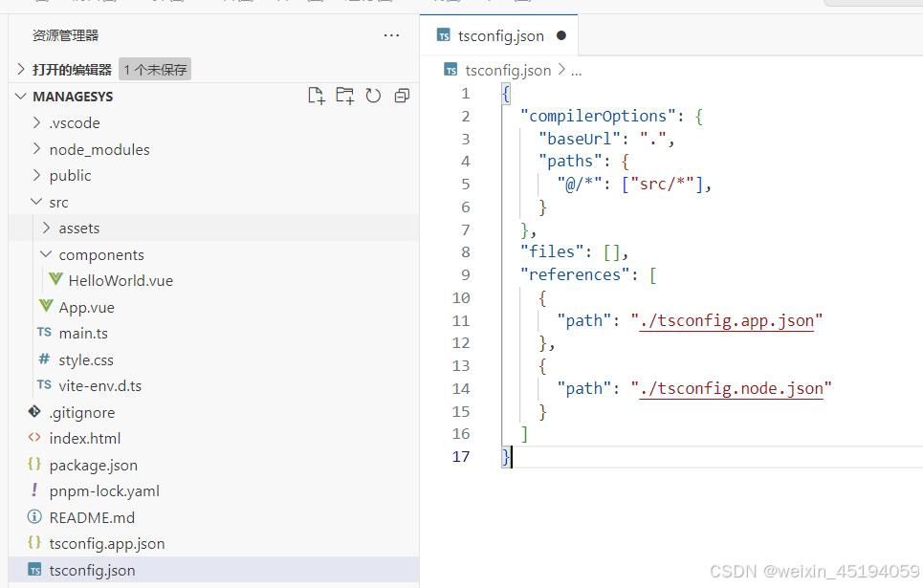Collapse the src folder
The image size is (923, 588).
37,202
